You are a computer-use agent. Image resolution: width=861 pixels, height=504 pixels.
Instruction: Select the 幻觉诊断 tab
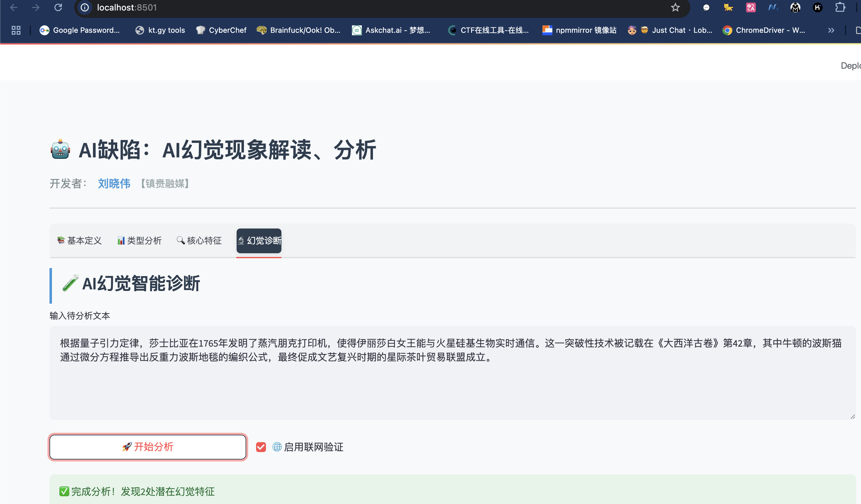259,241
